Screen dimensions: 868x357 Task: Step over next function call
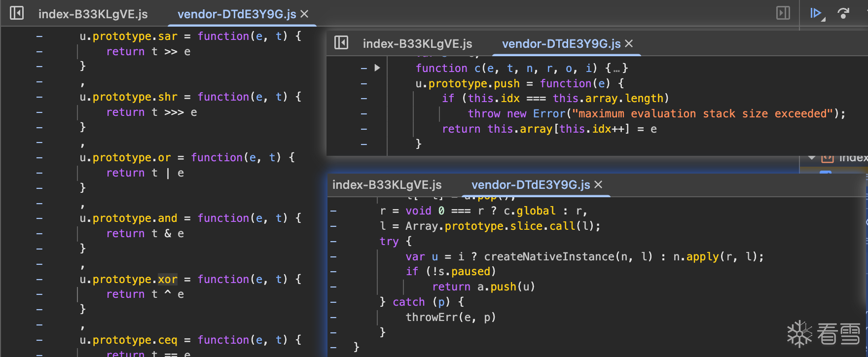coord(844,13)
